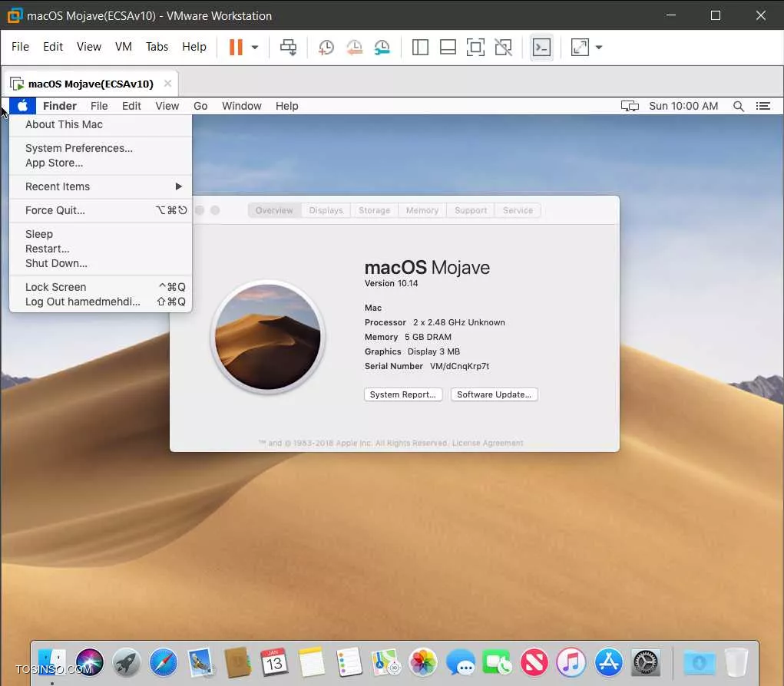Open Notification Center from the macOS menu bar
The image size is (784, 686).
coord(762,106)
